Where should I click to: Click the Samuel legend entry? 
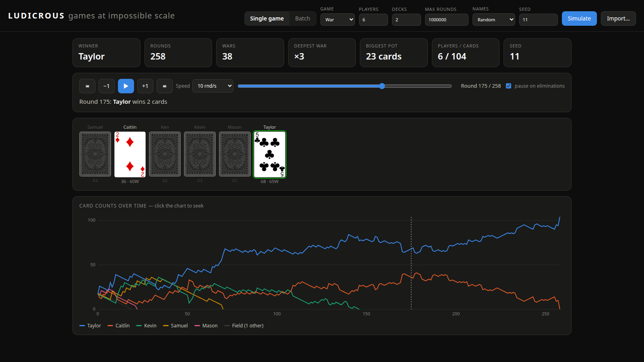pyautogui.click(x=175, y=326)
